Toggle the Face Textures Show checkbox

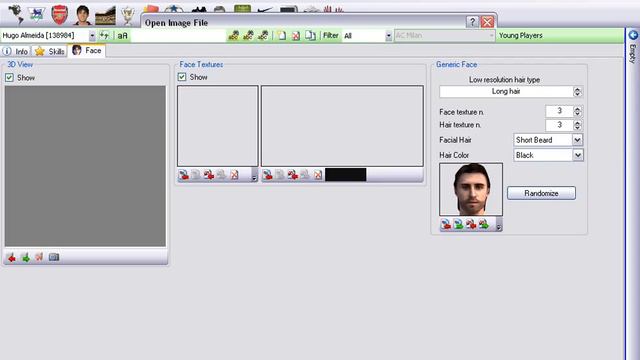(182, 77)
